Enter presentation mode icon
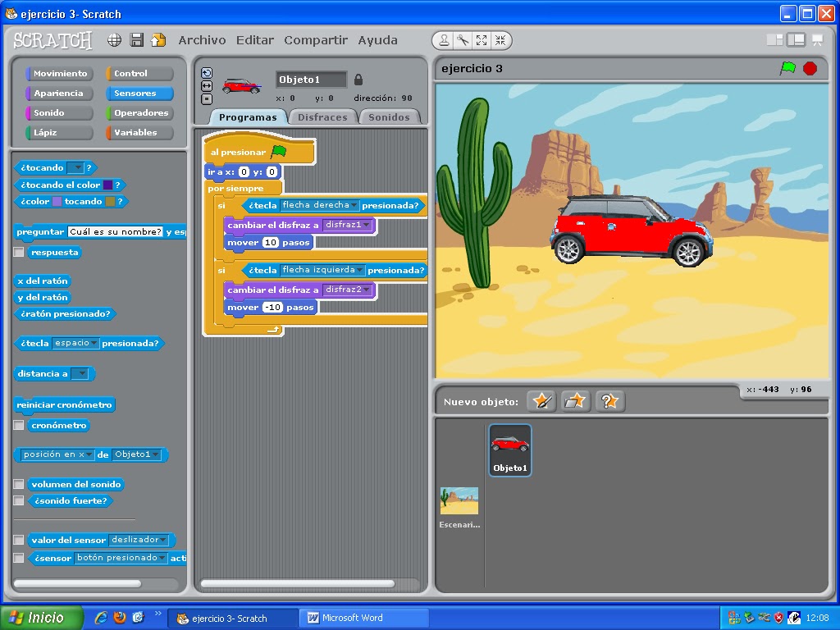 818,40
